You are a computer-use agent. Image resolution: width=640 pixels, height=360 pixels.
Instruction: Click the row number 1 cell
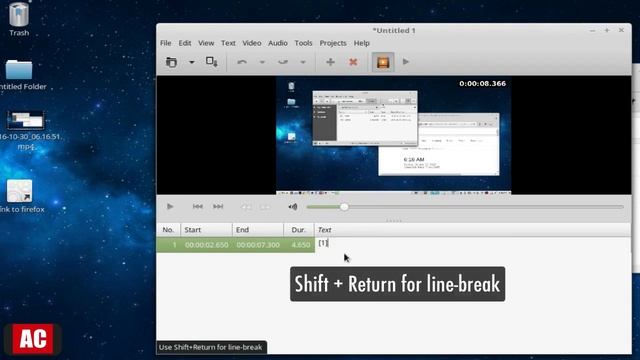click(x=169, y=245)
